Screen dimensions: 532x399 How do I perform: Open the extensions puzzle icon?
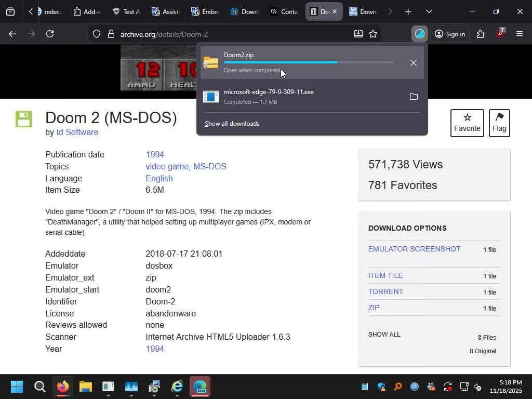tap(480, 34)
